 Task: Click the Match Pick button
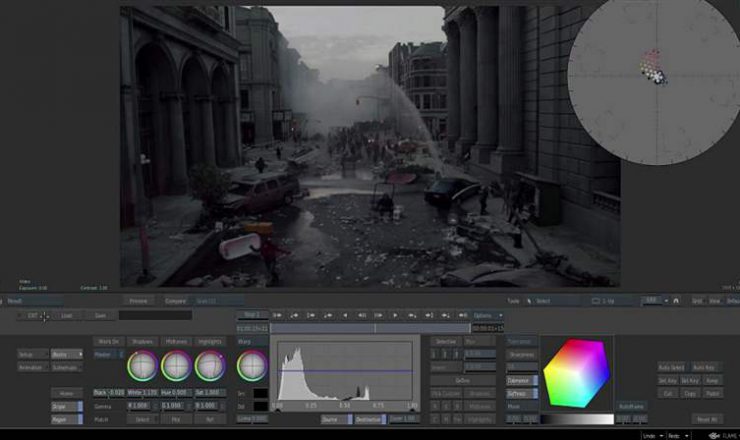tap(176, 419)
